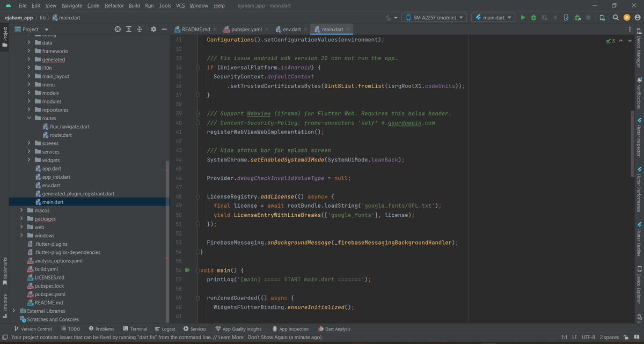Open editor tabs three-dot menu
644x344 pixels.
coord(630,29)
